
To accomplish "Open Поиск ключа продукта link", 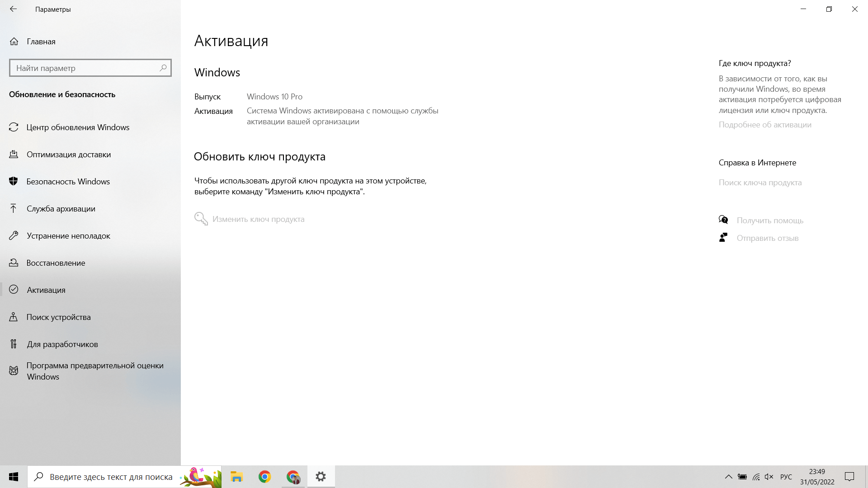I will pos(760,183).
